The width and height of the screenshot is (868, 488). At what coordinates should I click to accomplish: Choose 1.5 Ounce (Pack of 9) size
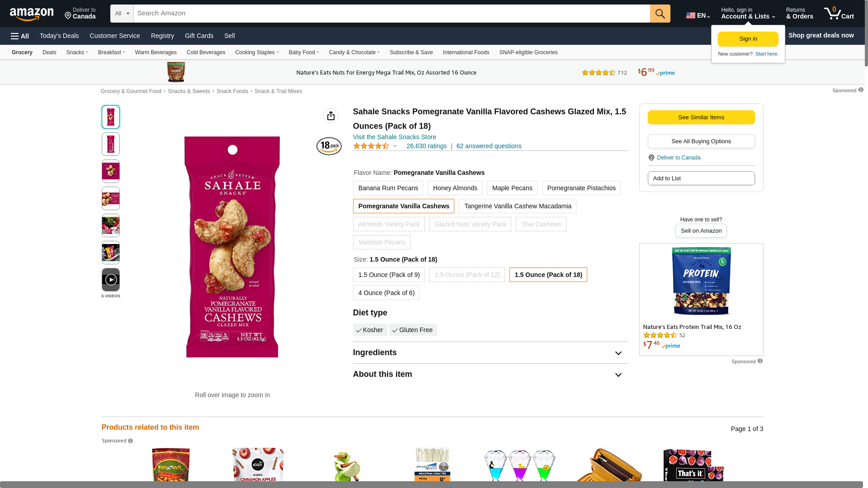(389, 275)
